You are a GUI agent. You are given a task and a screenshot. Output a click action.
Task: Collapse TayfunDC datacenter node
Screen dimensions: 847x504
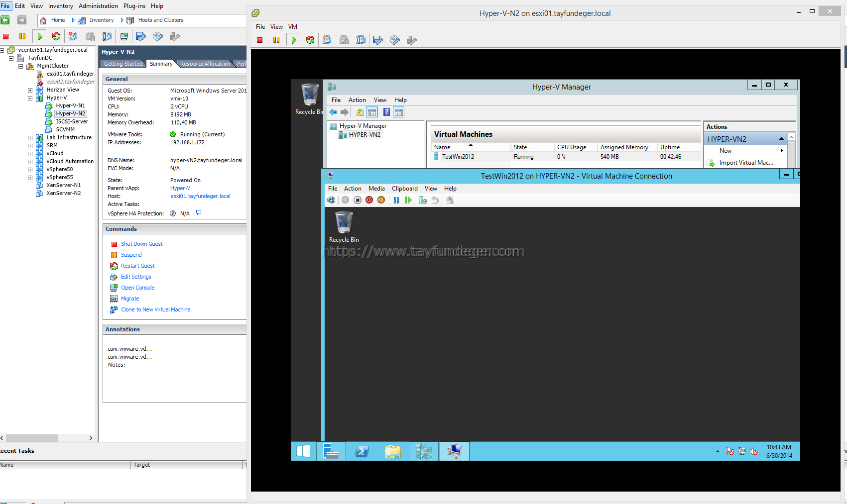click(x=11, y=58)
